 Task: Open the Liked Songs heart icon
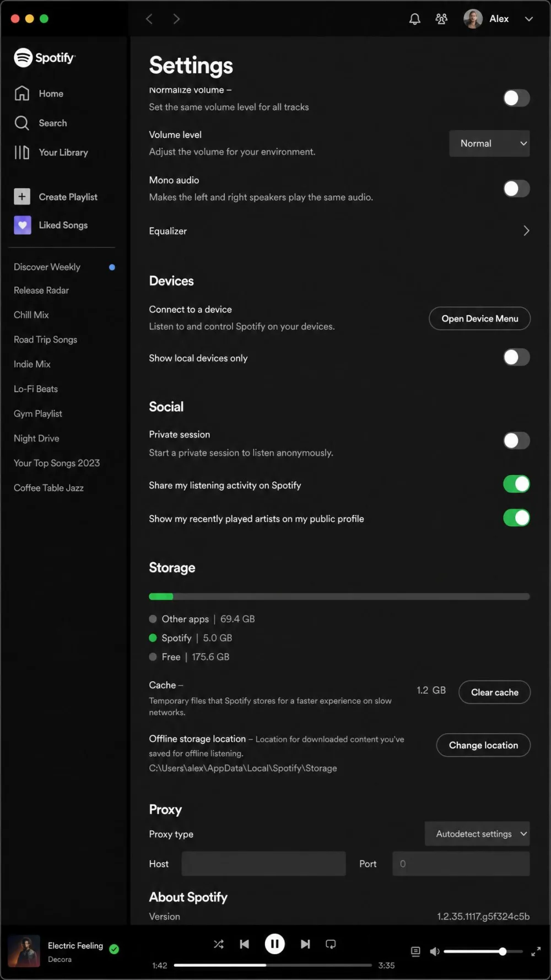22,225
